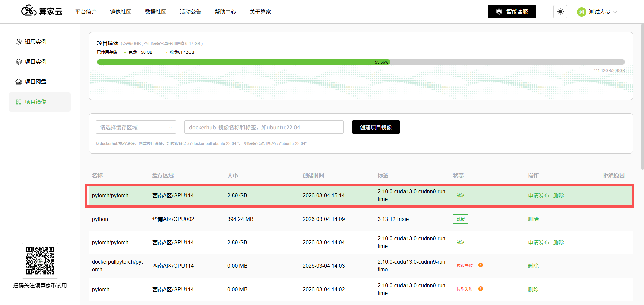Click the page vertical scrollbar
The image size is (644, 305).
[642, 97]
